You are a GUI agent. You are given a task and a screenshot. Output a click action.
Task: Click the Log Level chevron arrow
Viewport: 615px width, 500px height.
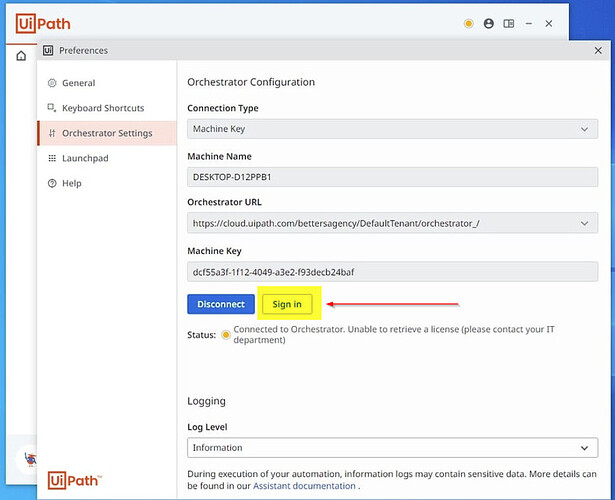(x=584, y=448)
